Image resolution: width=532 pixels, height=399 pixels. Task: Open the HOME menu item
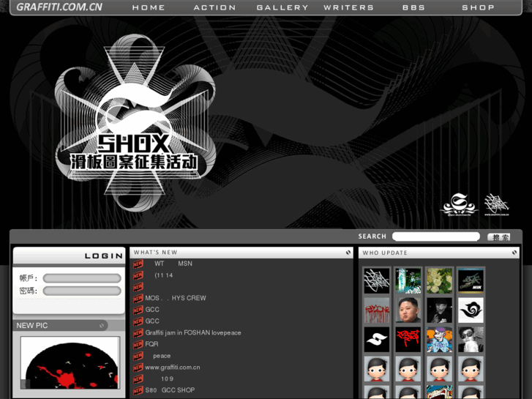(149, 7)
